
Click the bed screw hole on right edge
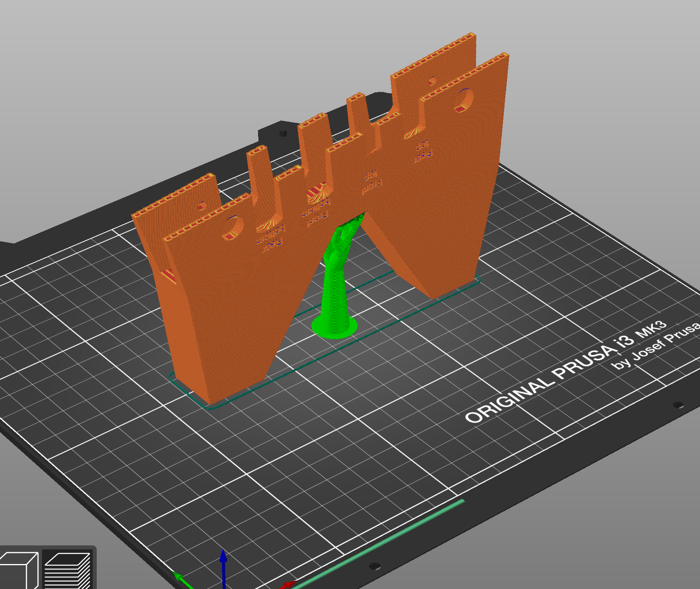678,405
